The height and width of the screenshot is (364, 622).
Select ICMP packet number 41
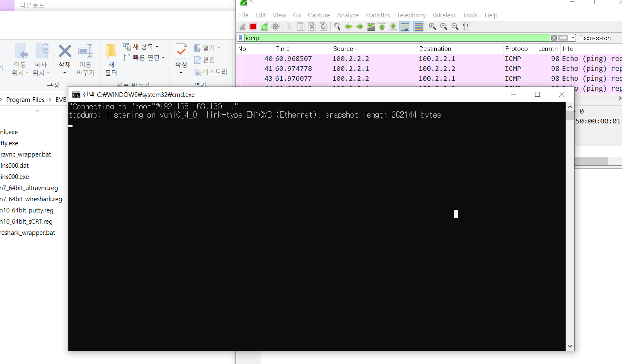coord(373,68)
